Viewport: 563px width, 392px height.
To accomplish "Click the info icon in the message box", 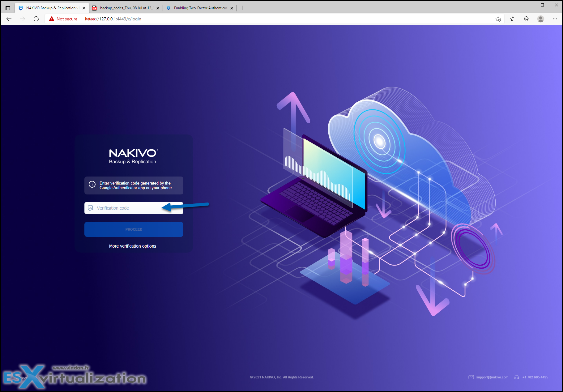I will (92, 184).
